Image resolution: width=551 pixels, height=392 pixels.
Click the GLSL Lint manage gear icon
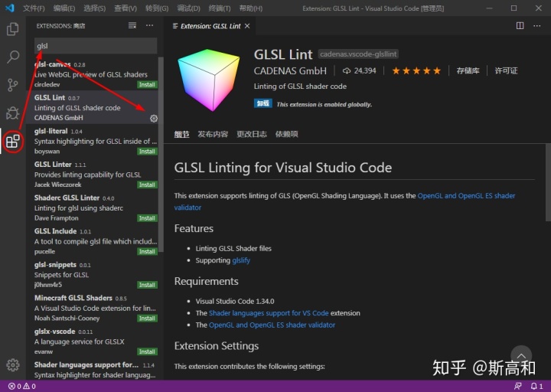154,119
